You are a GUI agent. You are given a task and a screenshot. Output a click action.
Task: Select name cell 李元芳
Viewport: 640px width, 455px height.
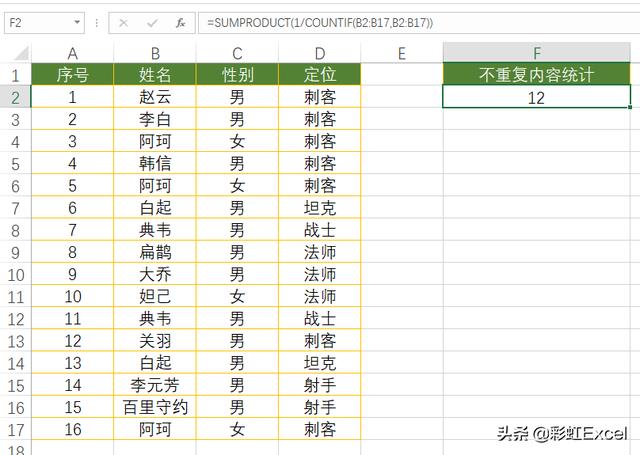(x=155, y=385)
